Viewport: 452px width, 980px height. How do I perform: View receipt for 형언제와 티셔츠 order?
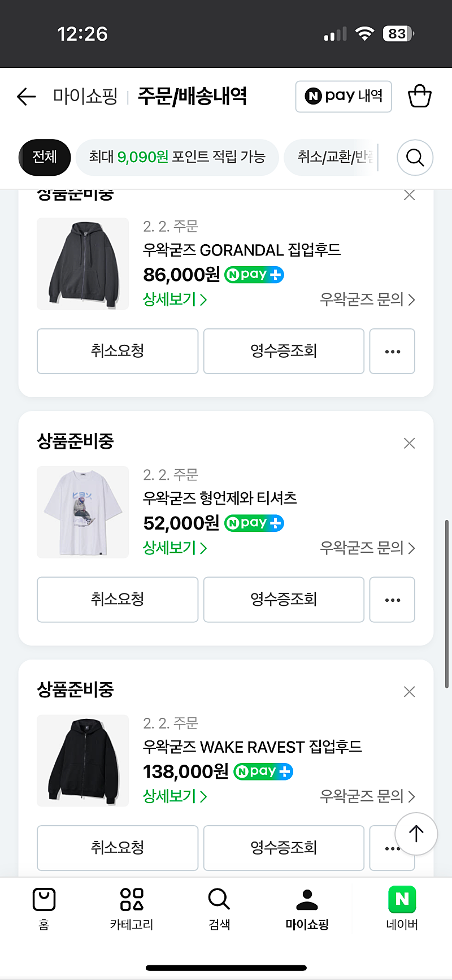tap(284, 600)
